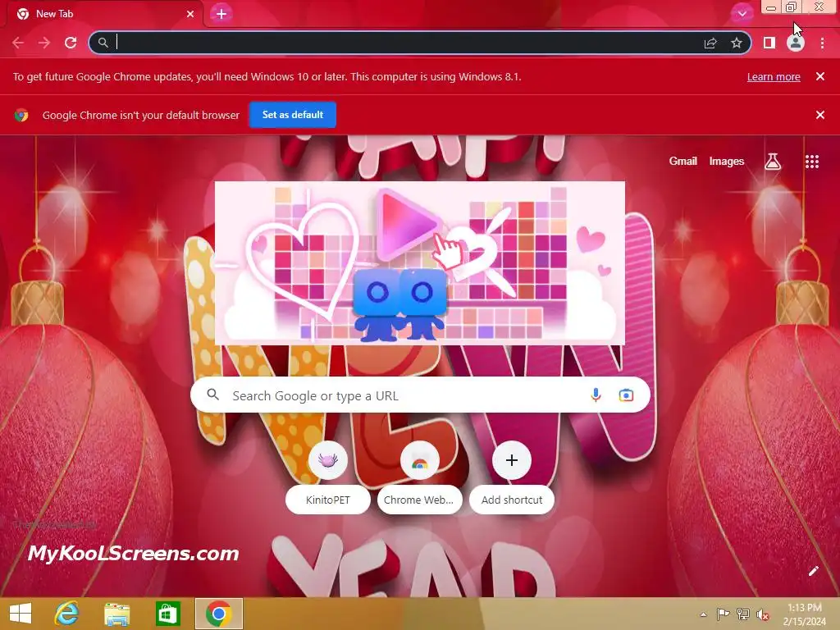The height and width of the screenshot is (630, 840).
Task: Share this page using the share icon
Action: coord(710,43)
